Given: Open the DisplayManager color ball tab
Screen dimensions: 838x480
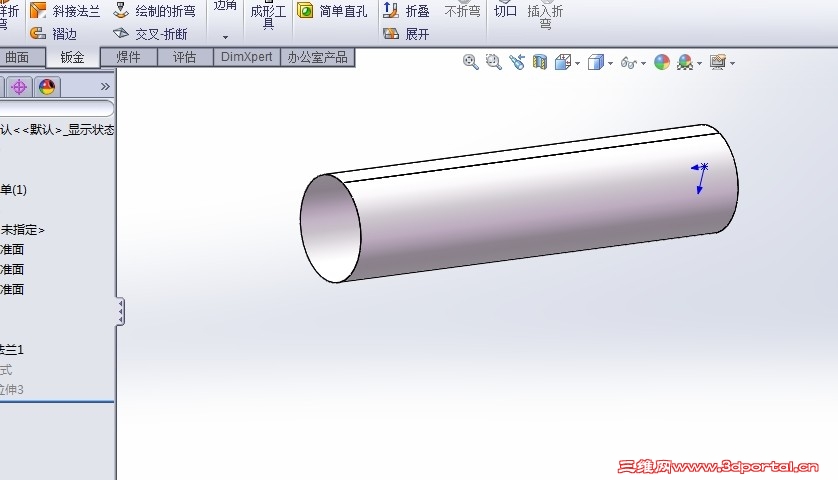Looking at the screenshot, I should click(x=47, y=87).
